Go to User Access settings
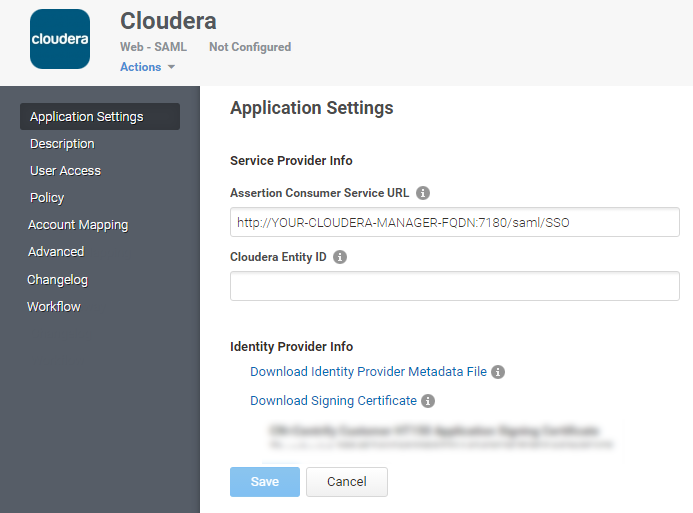This screenshot has width=693, height=513. coord(65,171)
